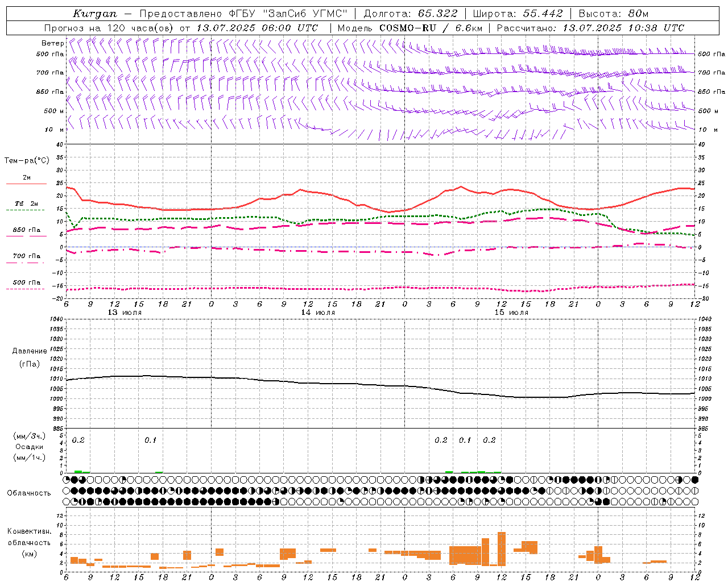This screenshot has height=582, width=728.
Task: Click the station name Kurgan in header
Action: pos(95,14)
